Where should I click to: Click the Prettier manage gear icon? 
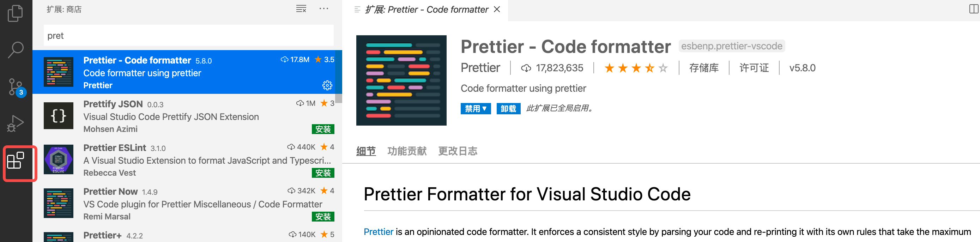point(327,85)
